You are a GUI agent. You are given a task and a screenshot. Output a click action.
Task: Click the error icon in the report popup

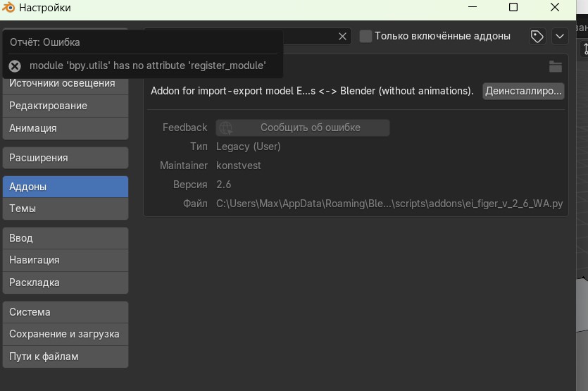[x=15, y=66]
